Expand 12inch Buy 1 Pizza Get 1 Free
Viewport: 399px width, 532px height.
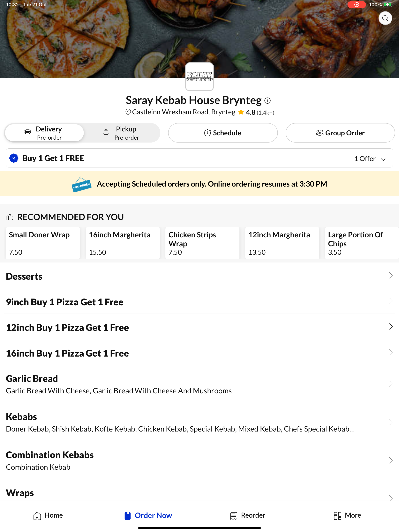point(199,327)
